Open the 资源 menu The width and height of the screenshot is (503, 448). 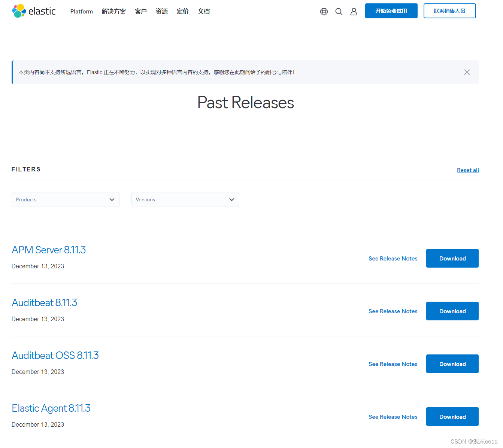pos(162,12)
